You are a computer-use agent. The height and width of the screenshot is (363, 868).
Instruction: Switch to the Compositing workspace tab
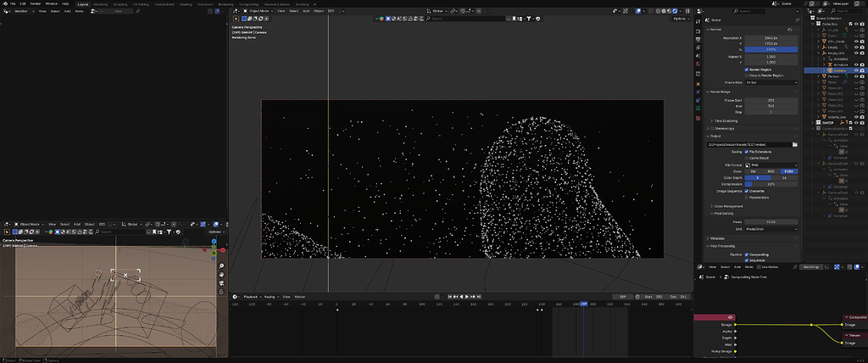click(248, 4)
